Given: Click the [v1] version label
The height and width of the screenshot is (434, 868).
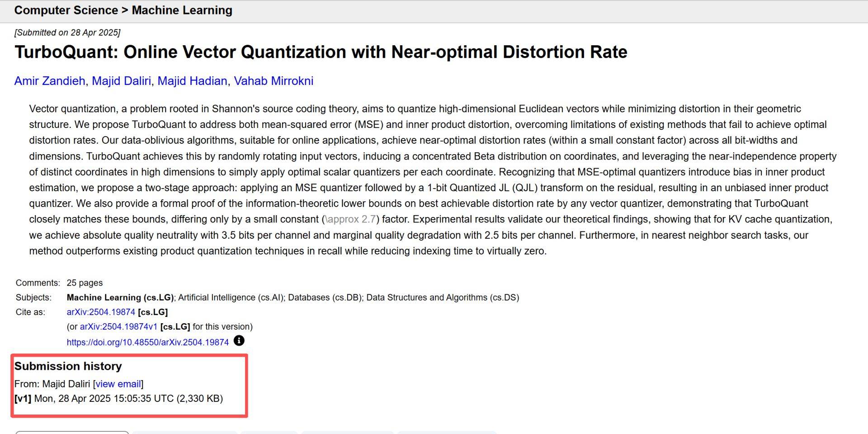Looking at the screenshot, I should tap(23, 398).
